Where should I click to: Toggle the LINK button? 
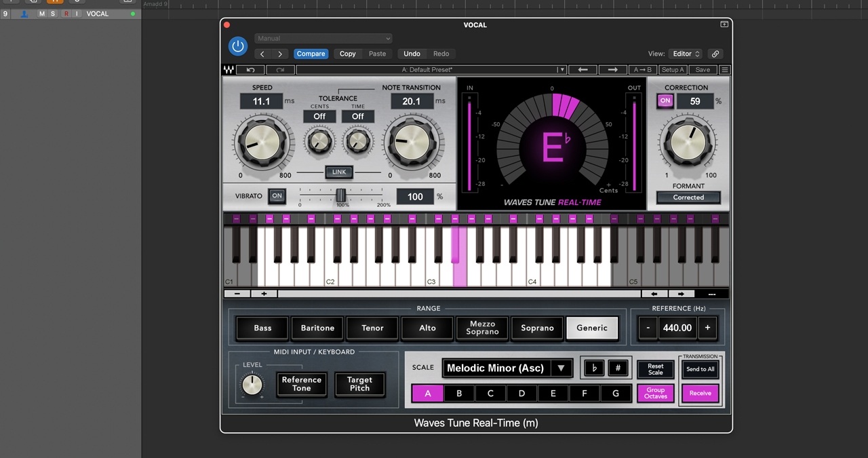pyautogui.click(x=339, y=172)
